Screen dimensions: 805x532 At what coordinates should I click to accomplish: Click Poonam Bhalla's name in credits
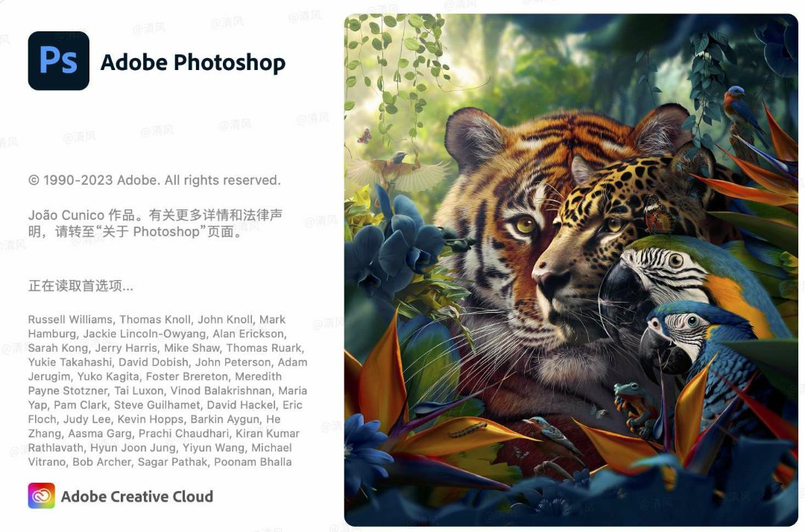[253, 462]
